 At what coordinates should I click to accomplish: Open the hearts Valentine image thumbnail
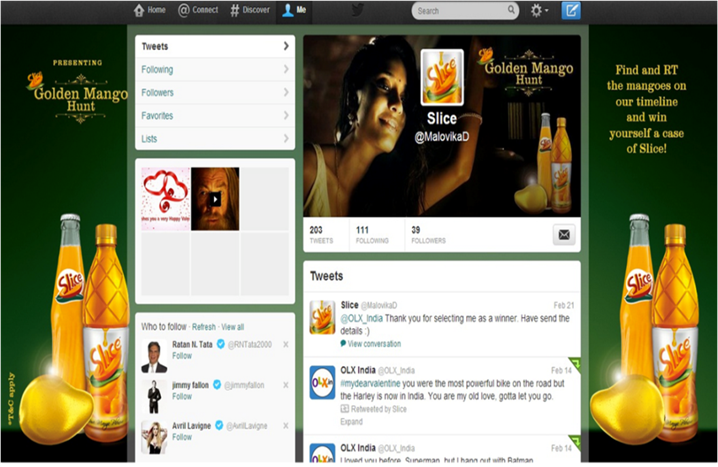click(x=165, y=199)
